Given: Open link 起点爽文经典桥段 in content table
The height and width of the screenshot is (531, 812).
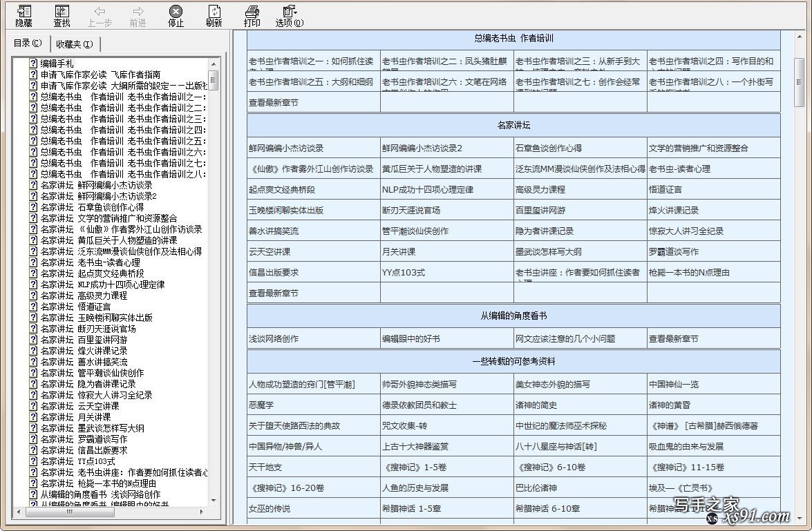Looking at the screenshot, I should click(282, 189).
